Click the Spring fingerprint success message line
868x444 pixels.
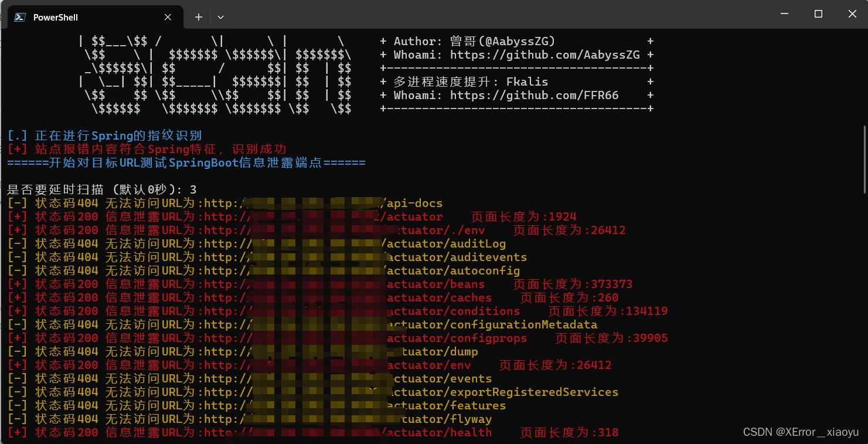click(147, 148)
